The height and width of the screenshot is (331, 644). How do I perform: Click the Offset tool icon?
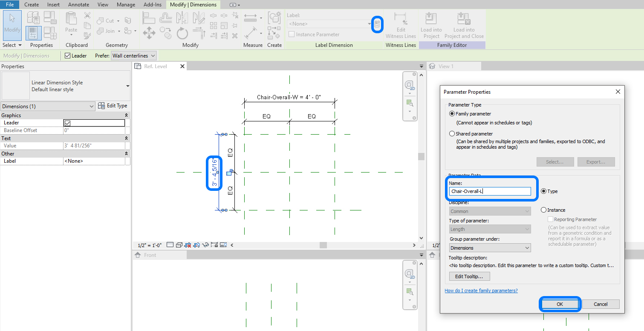click(x=165, y=18)
